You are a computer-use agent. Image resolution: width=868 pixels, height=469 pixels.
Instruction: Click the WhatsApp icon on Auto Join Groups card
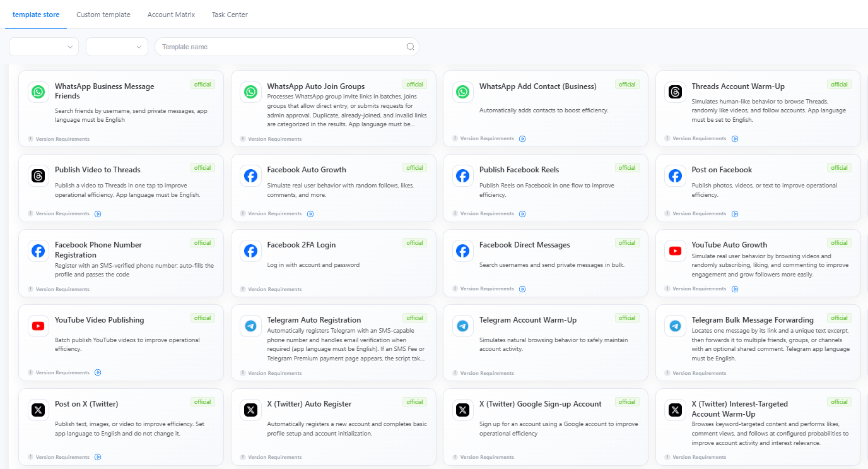pyautogui.click(x=251, y=92)
